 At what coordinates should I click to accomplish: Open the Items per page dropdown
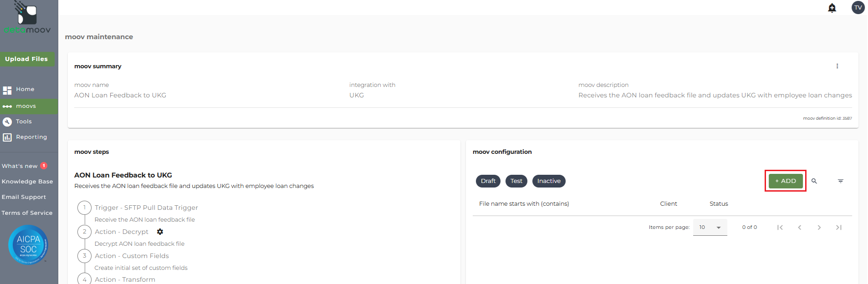[710, 227]
